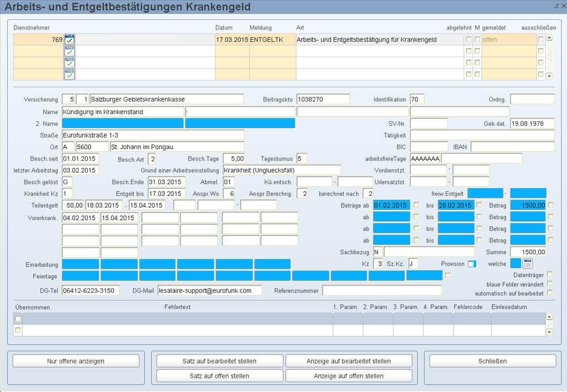
Task: Click the checkmark icon in the second list row
Action: tap(69, 52)
